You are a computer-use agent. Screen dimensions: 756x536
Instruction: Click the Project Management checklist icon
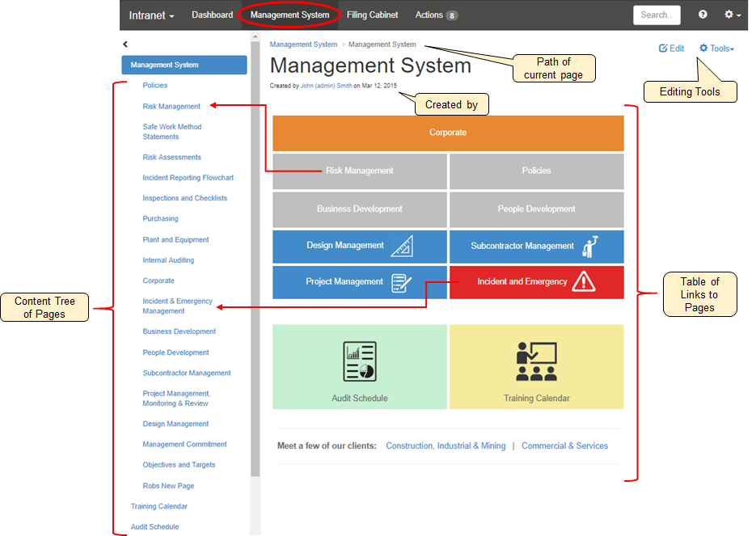(x=401, y=282)
